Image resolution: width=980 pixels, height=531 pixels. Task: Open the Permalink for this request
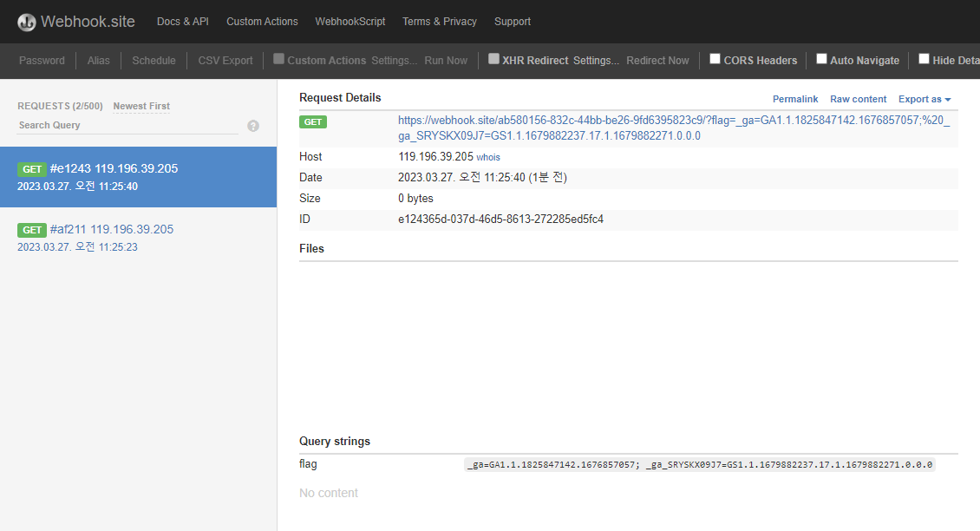click(795, 99)
